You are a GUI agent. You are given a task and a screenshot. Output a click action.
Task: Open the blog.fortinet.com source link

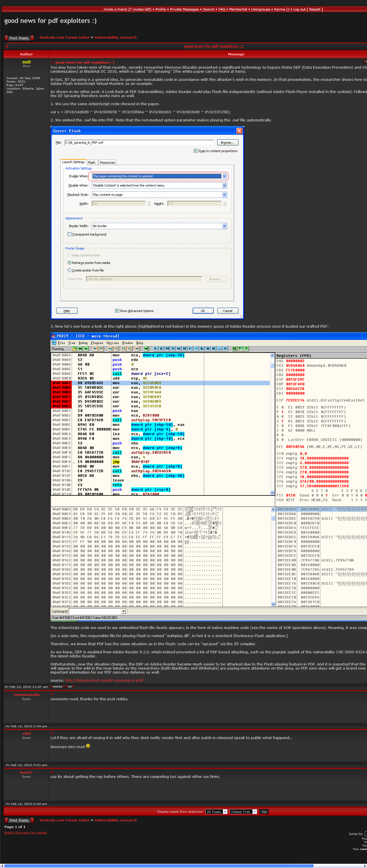pyautogui.click(x=104, y=680)
